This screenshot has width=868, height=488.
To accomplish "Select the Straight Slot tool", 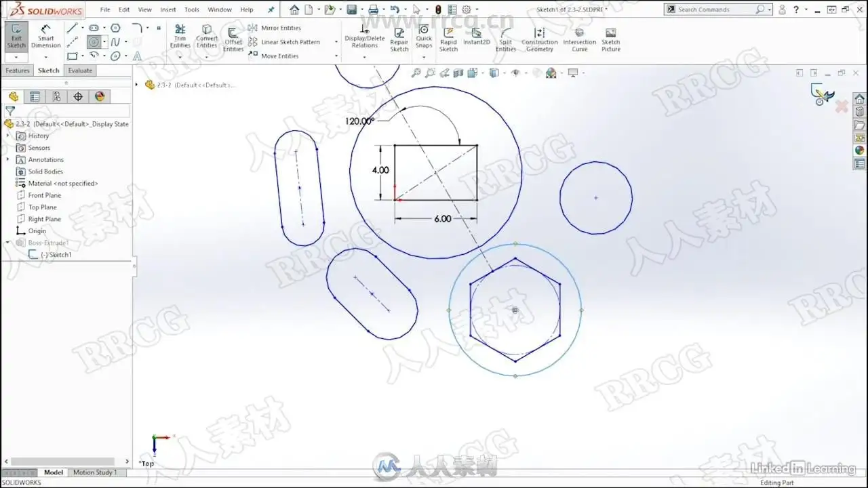I will (x=94, y=28).
